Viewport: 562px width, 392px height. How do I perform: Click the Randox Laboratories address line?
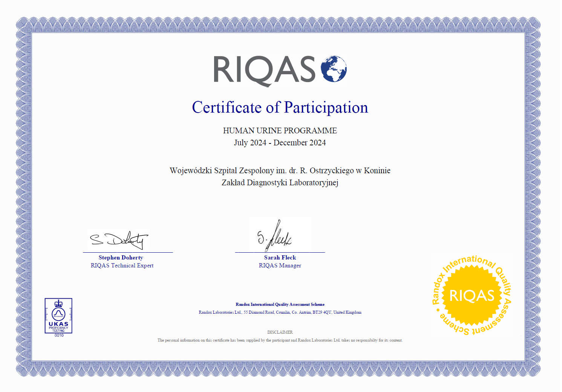(280, 312)
